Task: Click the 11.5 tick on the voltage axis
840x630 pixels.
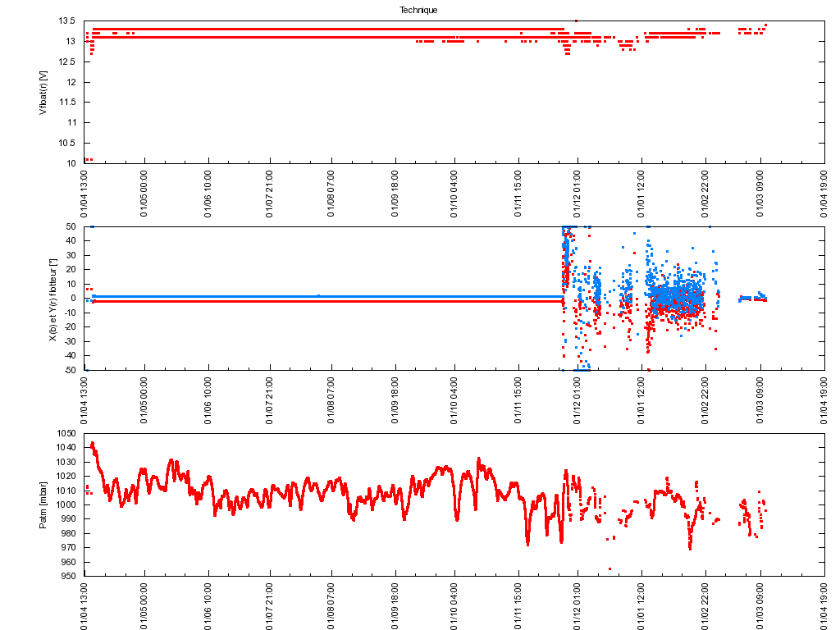Action: tap(67, 102)
